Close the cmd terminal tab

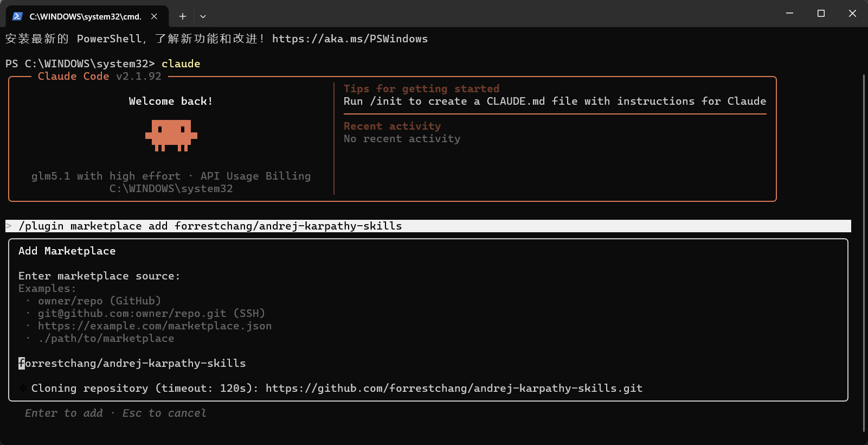154,16
